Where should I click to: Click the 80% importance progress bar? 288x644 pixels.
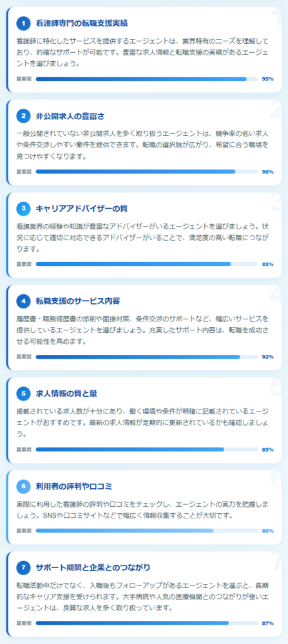coord(147,531)
